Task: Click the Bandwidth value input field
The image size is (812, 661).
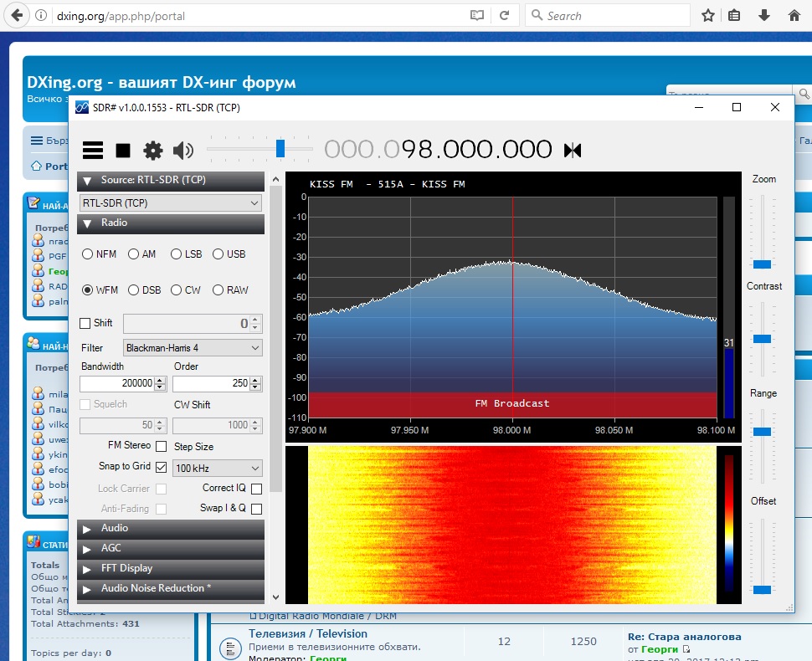Action: point(117,383)
